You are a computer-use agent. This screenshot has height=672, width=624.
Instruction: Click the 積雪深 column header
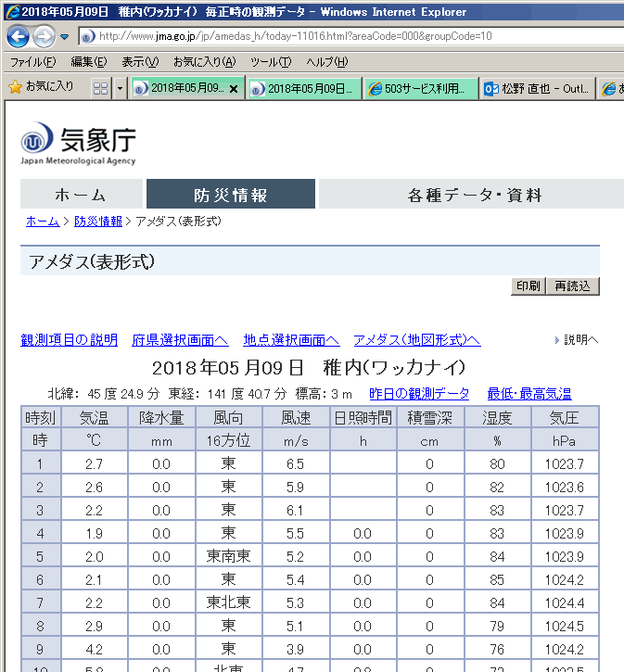coord(430,417)
